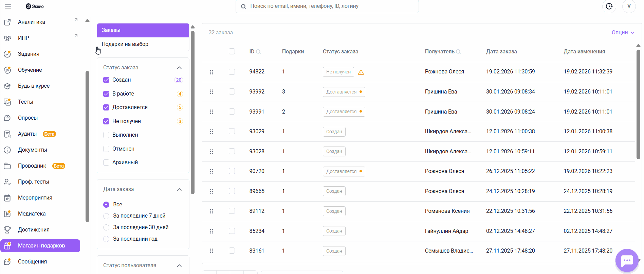Open Достижения in the sidebar
644x274 pixels.
[34, 230]
